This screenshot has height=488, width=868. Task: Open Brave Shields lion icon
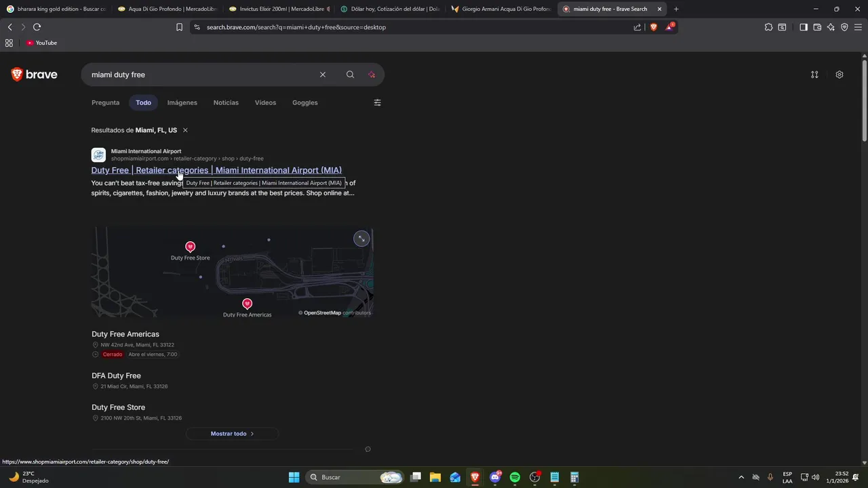[x=654, y=27]
